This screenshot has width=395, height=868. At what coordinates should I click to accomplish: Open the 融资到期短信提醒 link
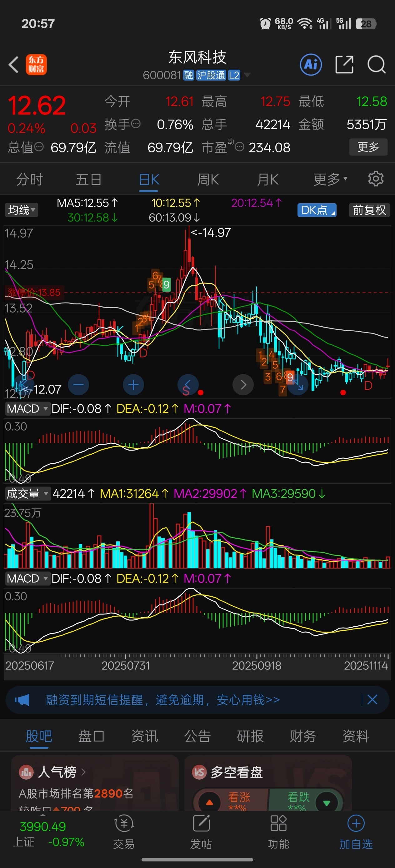(163, 700)
